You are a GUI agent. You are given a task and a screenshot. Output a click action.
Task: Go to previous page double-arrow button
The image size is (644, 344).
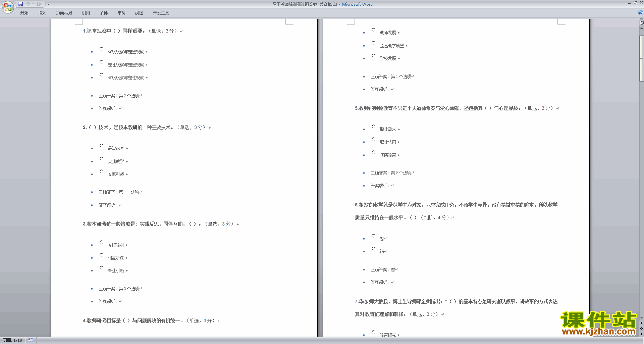pyautogui.click(x=641, y=323)
